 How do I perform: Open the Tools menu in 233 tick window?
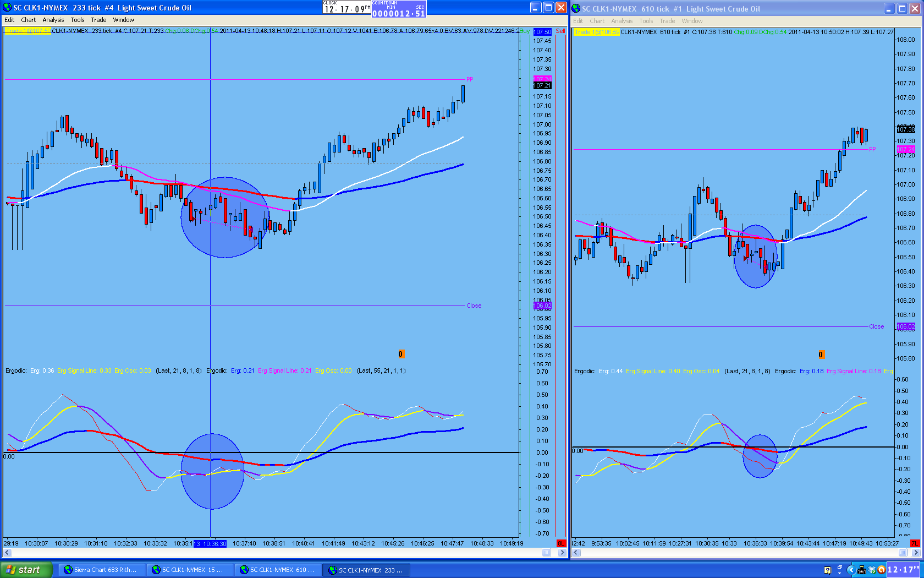click(78, 20)
